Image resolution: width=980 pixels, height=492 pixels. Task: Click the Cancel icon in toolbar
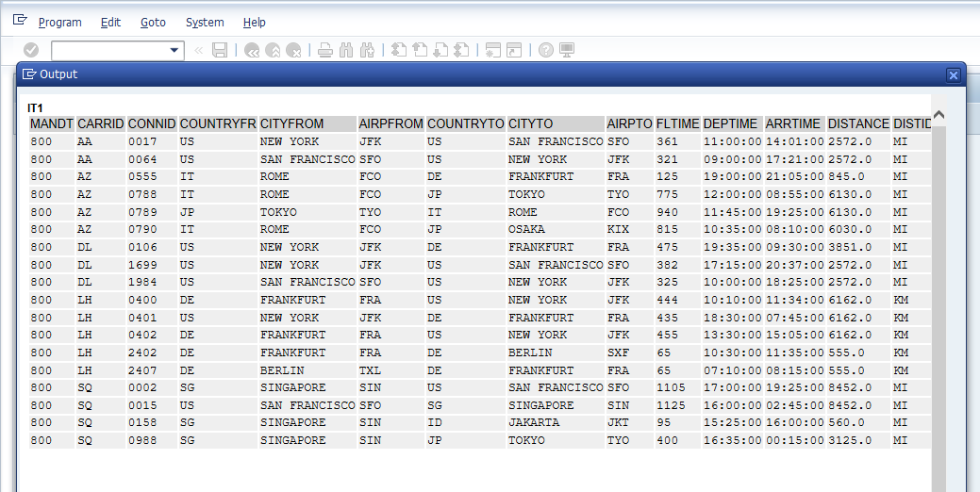pyautogui.click(x=293, y=50)
